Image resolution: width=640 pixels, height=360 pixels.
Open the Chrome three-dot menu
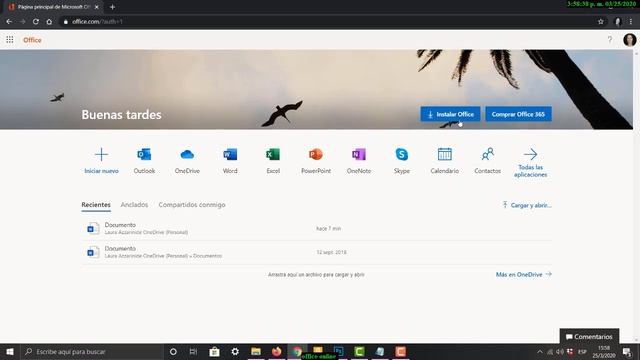[x=631, y=22]
